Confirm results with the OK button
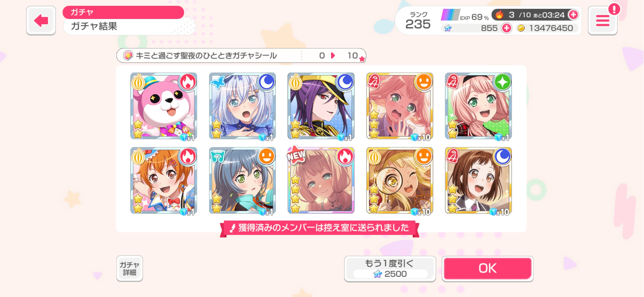The image size is (644, 297). tap(488, 269)
